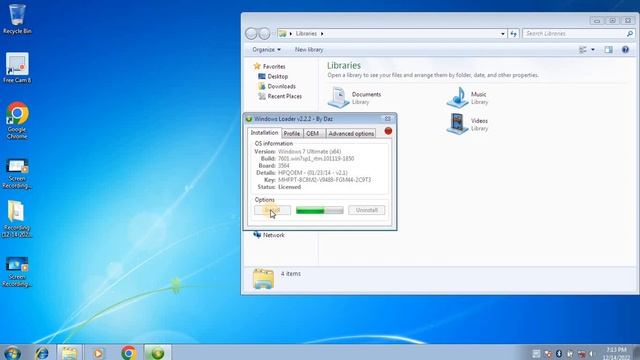The image size is (640, 360).
Task: Open the Recycle Bin desktop icon
Action: 17,19
